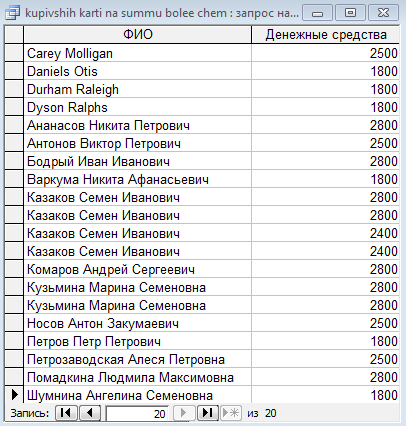Click the Петров Петр Петрович cell
The height and width of the screenshot is (426, 406).
pos(137,341)
